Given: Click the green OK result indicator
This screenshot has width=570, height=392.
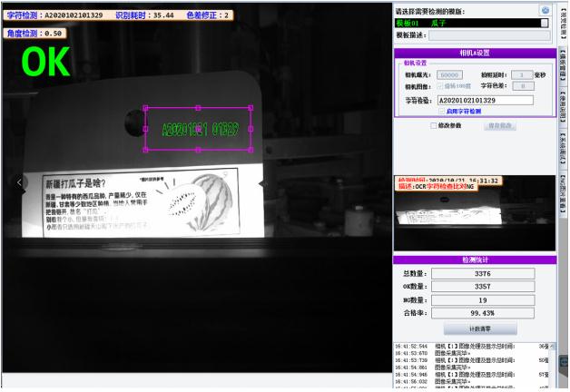Looking at the screenshot, I should pos(45,62).
